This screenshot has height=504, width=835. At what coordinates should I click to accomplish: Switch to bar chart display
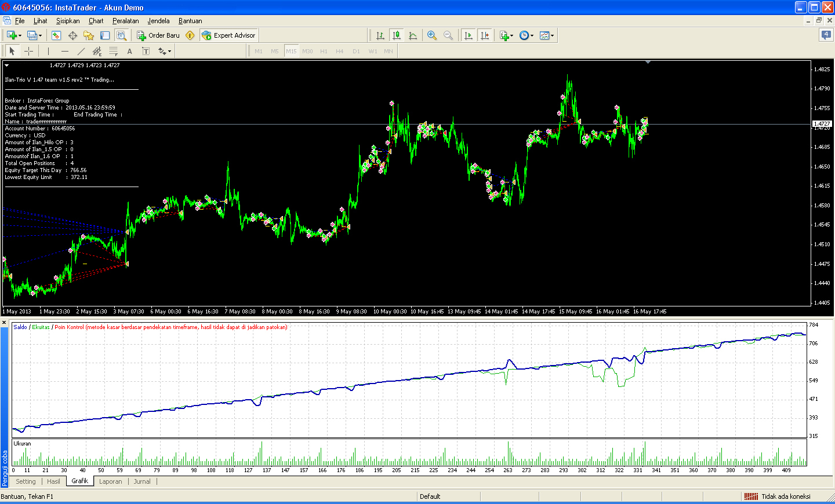(x=380, y=35)
